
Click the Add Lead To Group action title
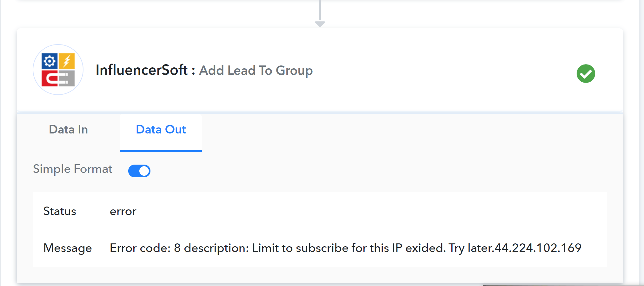[256, 71]
